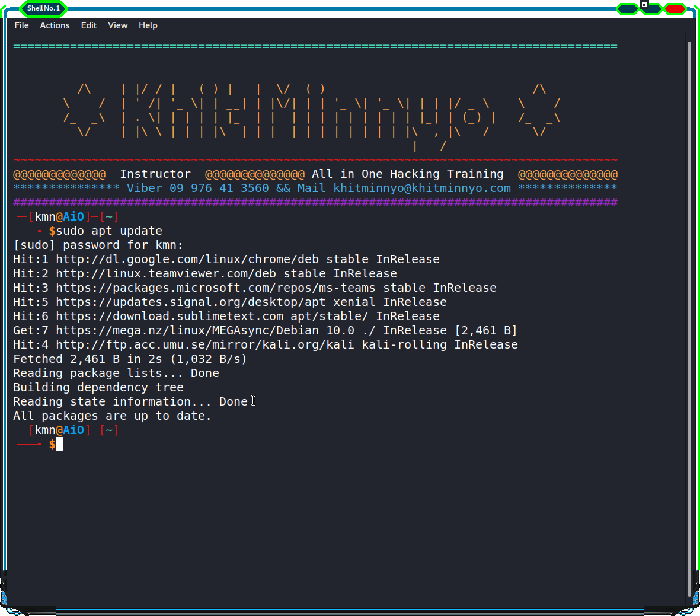This screenshot has width=700, height=616.
Task: Click the second kmn@AiO prompt label
Action: pos(59,430)
